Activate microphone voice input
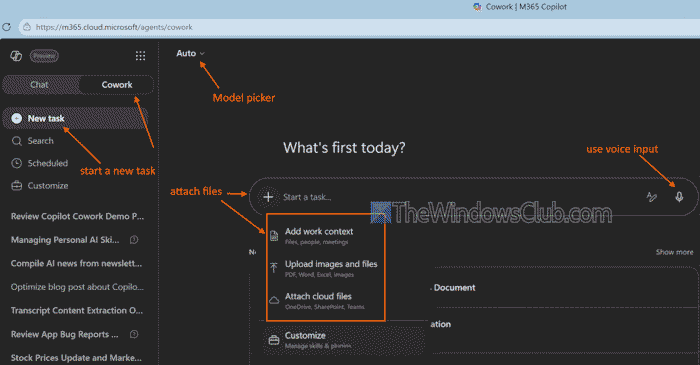 point(679,197)
